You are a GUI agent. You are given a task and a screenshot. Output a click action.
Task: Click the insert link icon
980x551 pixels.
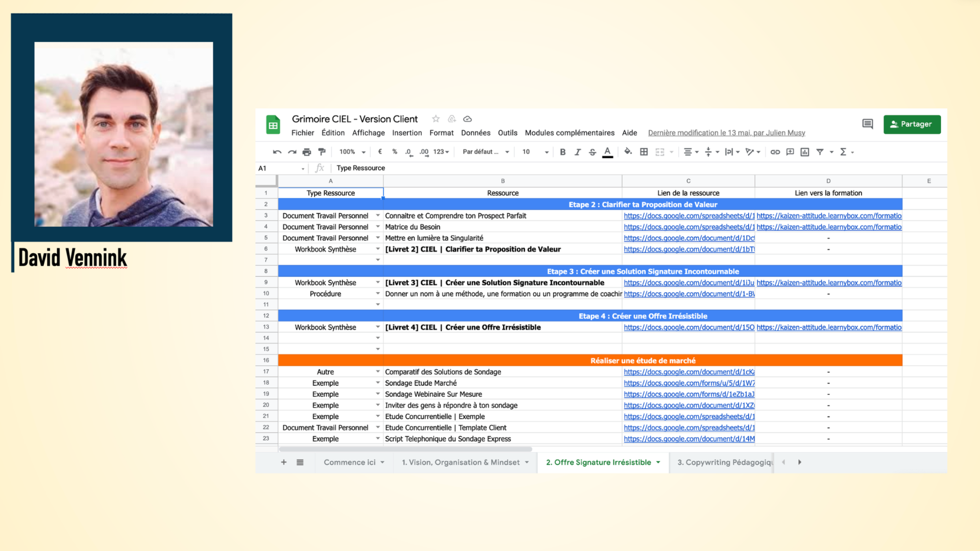coord(775,152)
